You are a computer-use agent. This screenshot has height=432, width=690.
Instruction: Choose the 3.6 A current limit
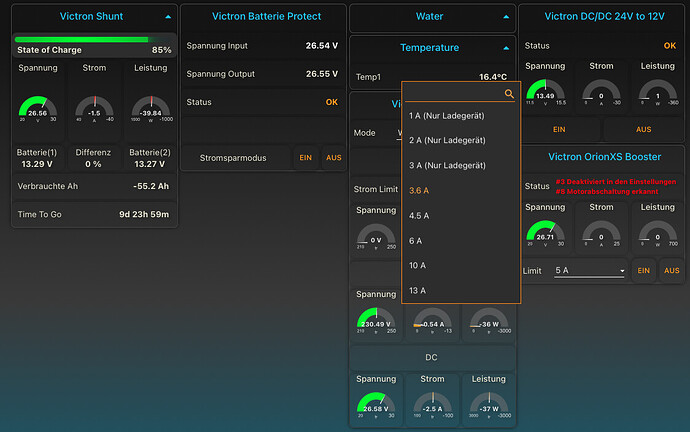tap(461, 190)
